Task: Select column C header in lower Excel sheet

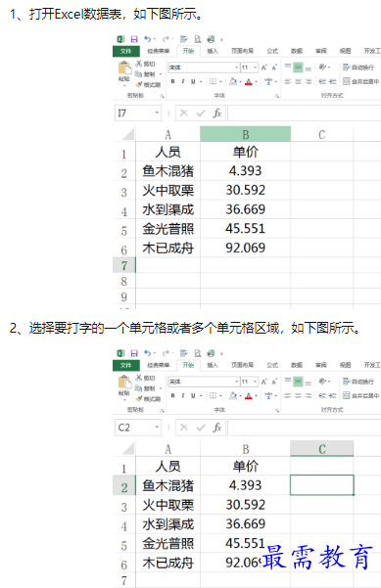Action: (321, 448)
